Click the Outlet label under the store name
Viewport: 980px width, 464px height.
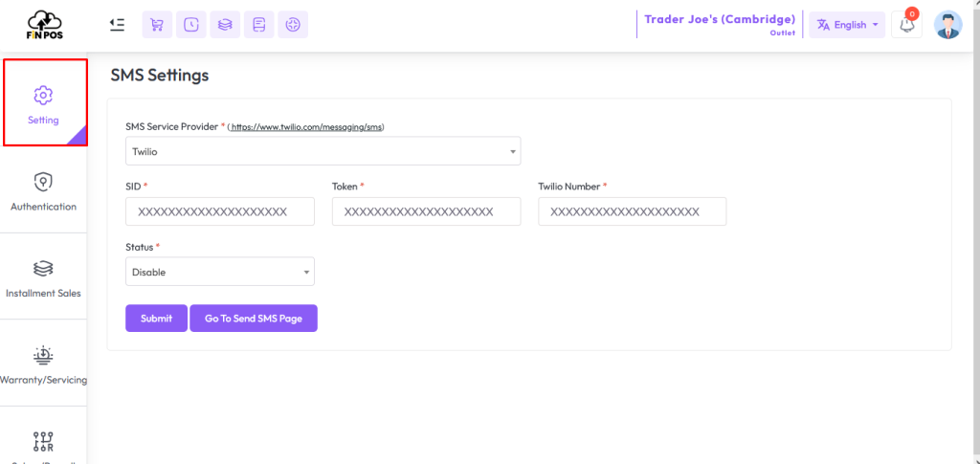tap(783, 33)
